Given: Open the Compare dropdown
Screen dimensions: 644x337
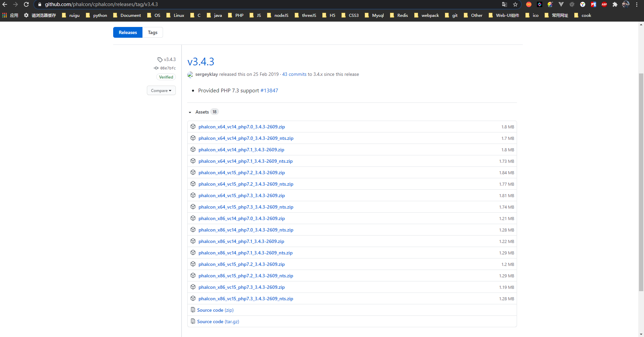Looking at the screenshot, I should point(161,90).
